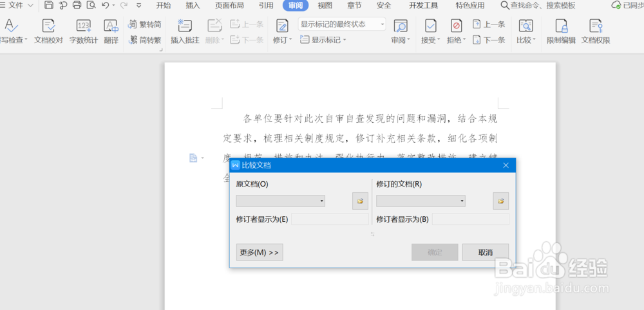This screenshot has height=310, width=644.
Task: Click the clone format icon in quick toolbar
Action: [x=63, y=5]
